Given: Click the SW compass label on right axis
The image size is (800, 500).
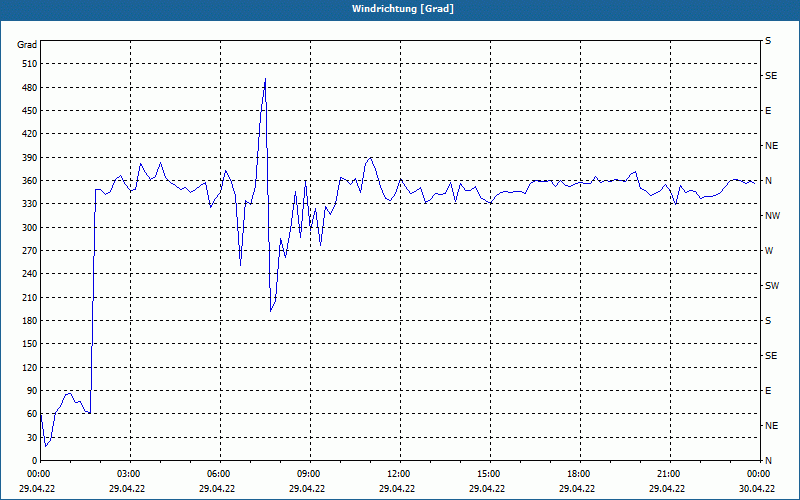Looking at the screenshot, I should [772, 286].
